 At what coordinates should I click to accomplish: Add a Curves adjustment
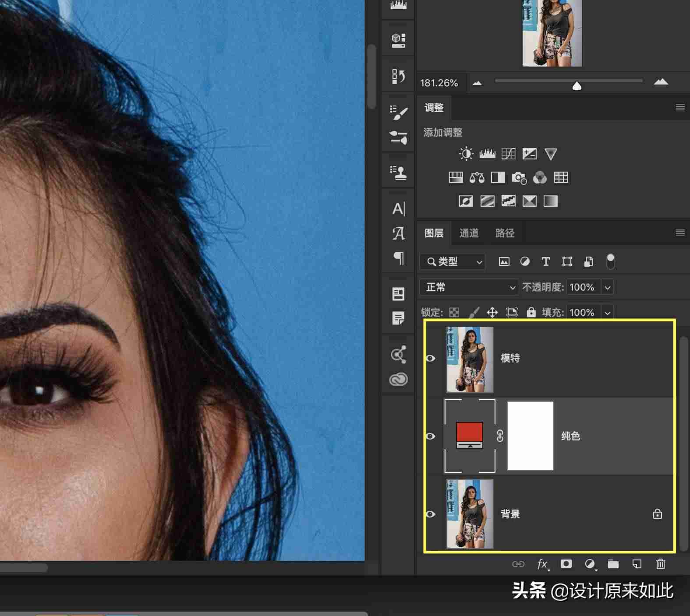coord(508,154)
